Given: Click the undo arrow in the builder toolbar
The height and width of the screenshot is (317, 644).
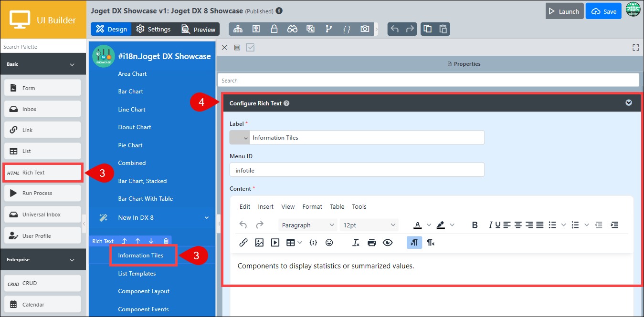Looking at the screenshot, I should pyautogui.click(x=394, y=29).
